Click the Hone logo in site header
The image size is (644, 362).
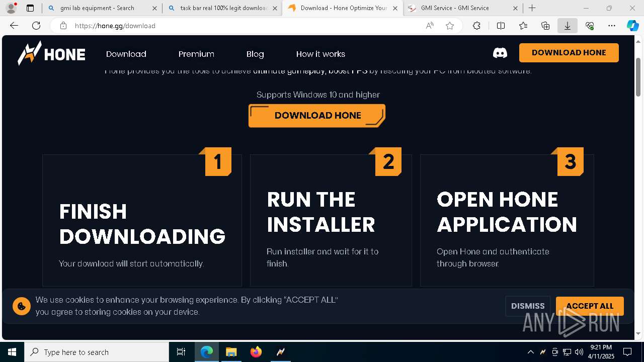(x=51, y=53)
